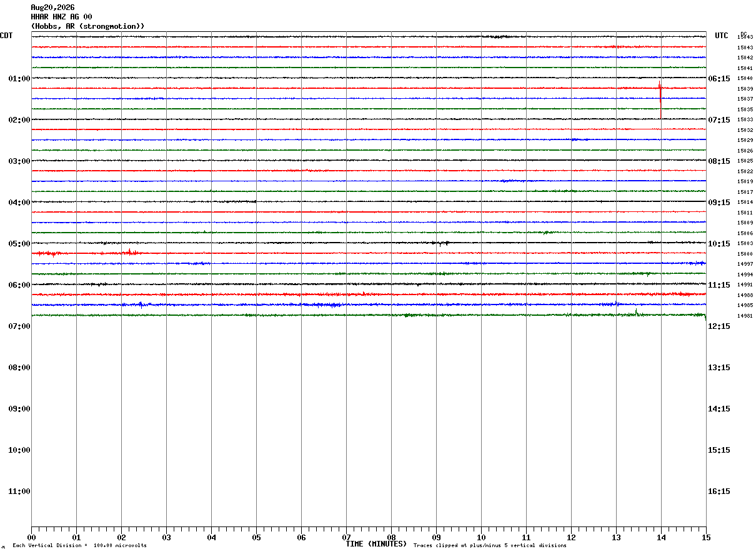Screen dimensions: 756x554
Task: Click the large red spike near minute 14
Action: 660,99
